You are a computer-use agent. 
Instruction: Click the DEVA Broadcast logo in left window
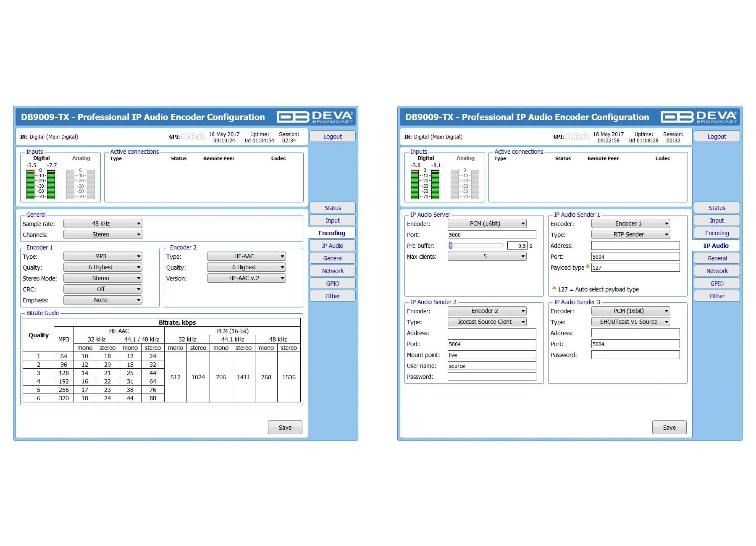(x=315, y=117)
